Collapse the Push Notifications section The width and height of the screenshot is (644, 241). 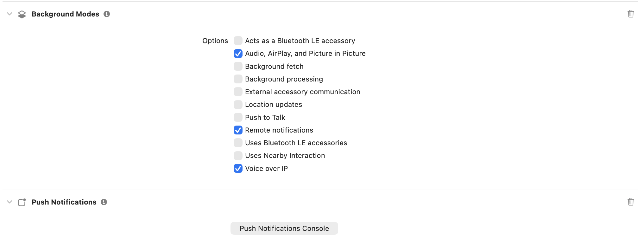coord(9,202)
